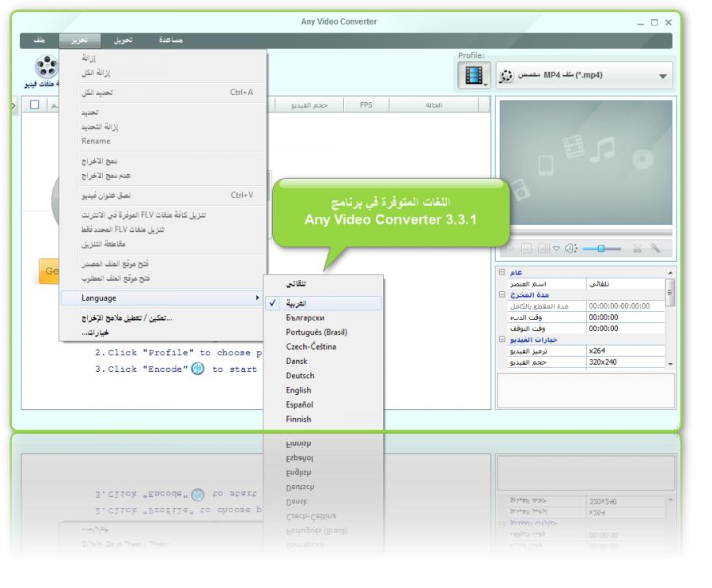Select Deutsch in the language submenu

300,375
